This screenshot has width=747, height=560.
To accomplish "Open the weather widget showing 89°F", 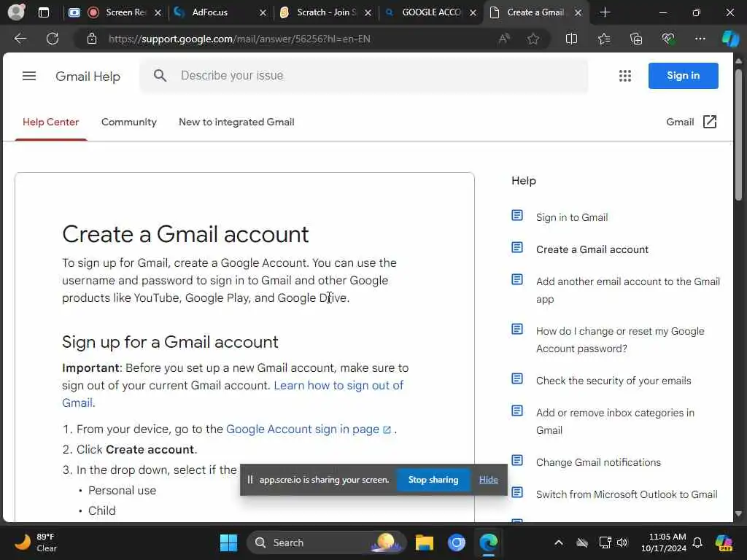I will (x=36, y=542).
